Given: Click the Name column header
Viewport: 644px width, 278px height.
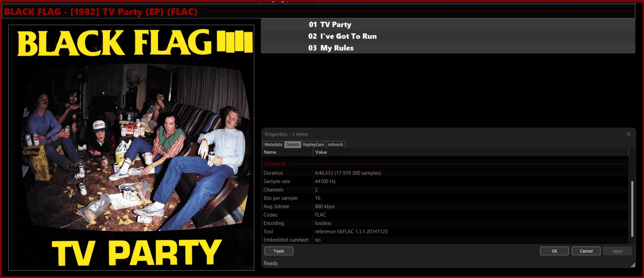Looking at the screenshot, I should (x=288, y=152).
